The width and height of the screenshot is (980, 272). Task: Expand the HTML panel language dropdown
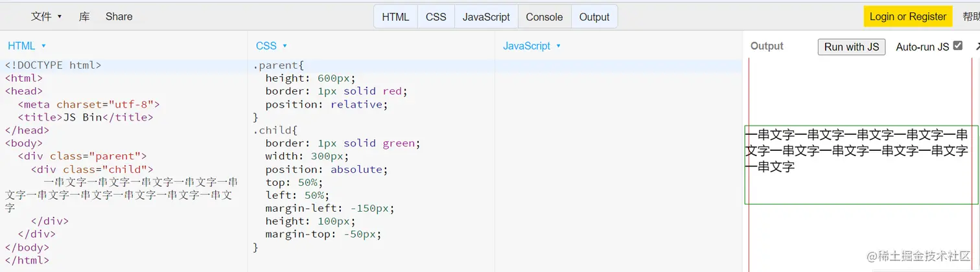(x=27, y=46)
